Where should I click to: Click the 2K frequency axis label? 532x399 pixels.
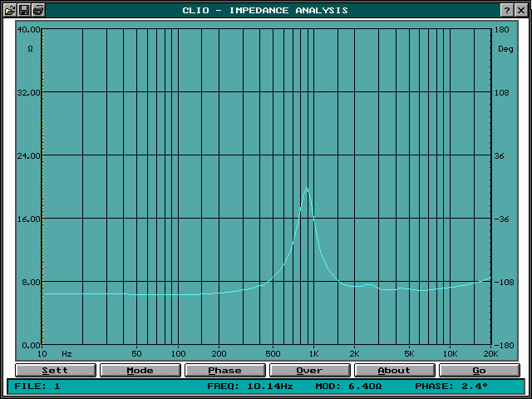pos(354,354)
